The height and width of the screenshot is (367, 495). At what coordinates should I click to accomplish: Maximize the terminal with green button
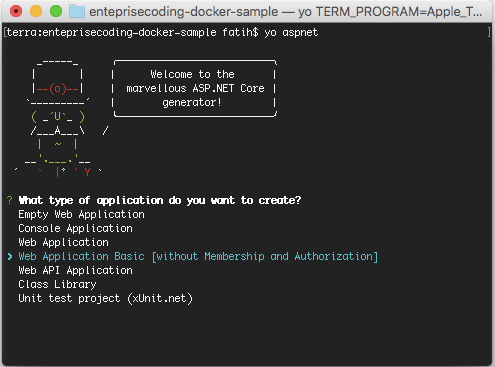click(56, 11)
